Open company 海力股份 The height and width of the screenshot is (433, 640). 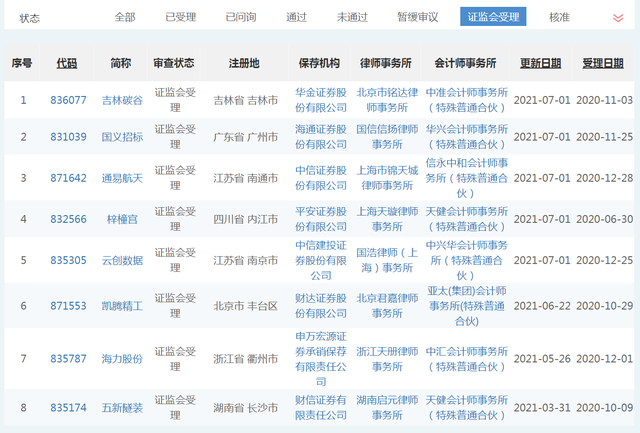[122, 359]
